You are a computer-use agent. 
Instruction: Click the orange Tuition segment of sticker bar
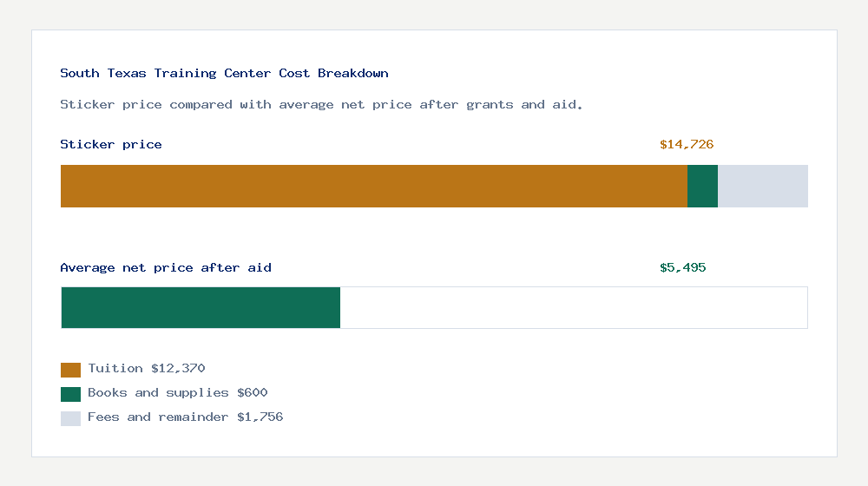pyautogui.click(x=373, y=186)
